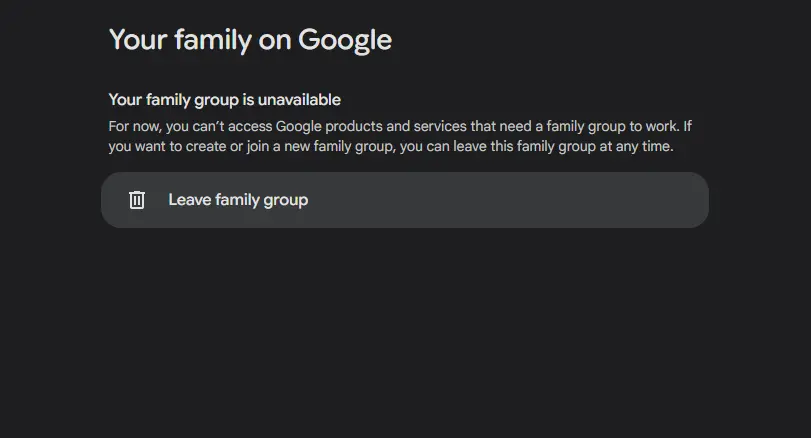The image size is (811, 438).
Task: Click the empty dark area below the button
Action: (405, 331)
